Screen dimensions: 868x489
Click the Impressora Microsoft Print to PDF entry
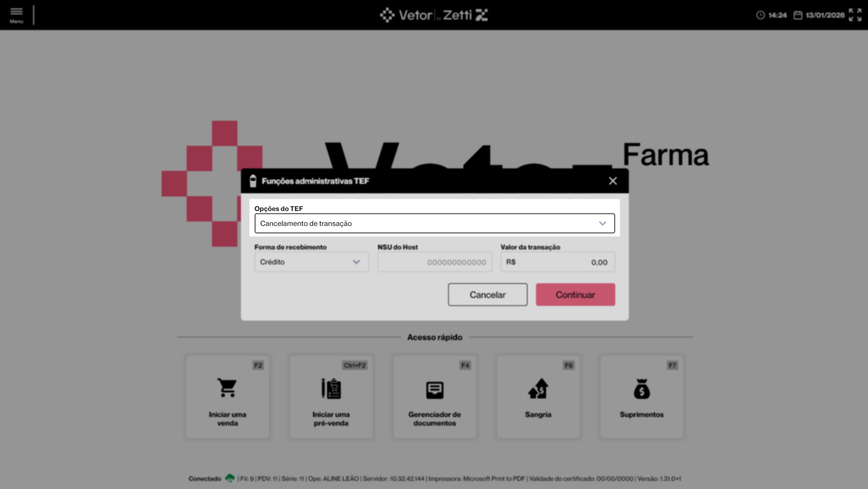(477, 479)
